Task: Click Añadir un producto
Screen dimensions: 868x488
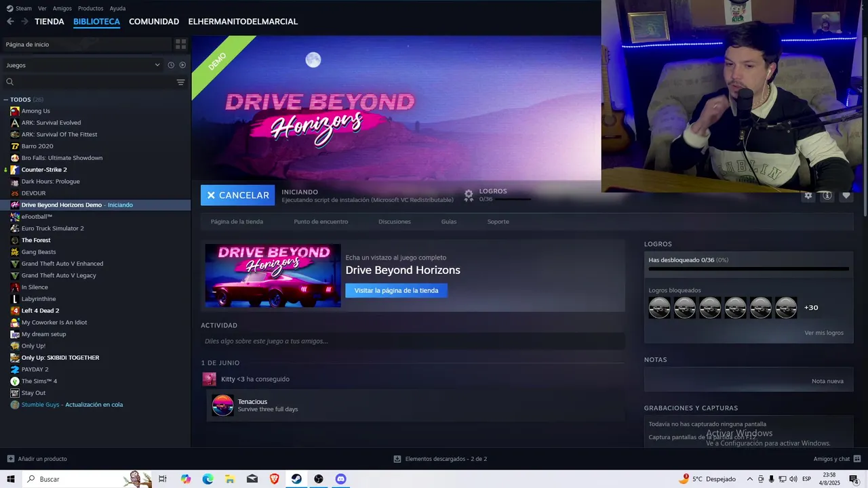Action: pos(37,459)
